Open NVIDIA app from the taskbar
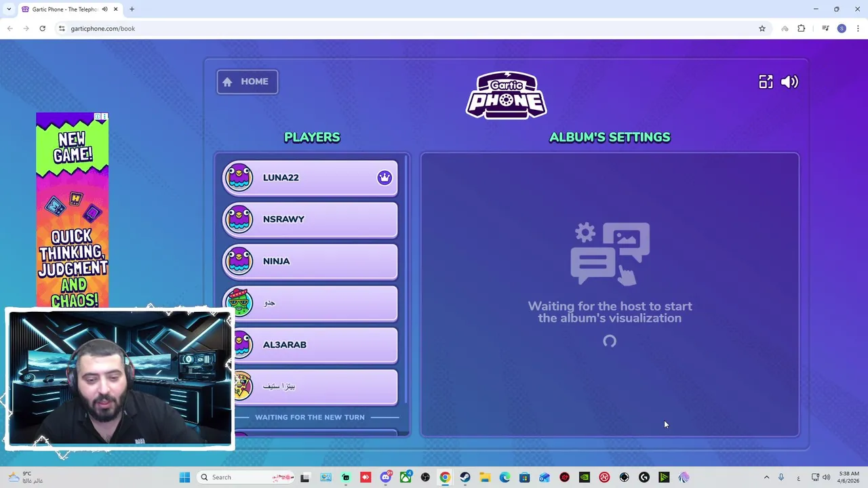The height and width of the screenshot is (488, 868). coord(585,477)
